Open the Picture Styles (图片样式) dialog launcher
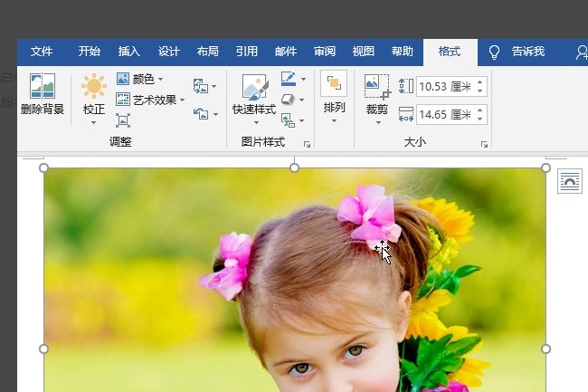Screen dimensions: 588x392 point(308,145)
